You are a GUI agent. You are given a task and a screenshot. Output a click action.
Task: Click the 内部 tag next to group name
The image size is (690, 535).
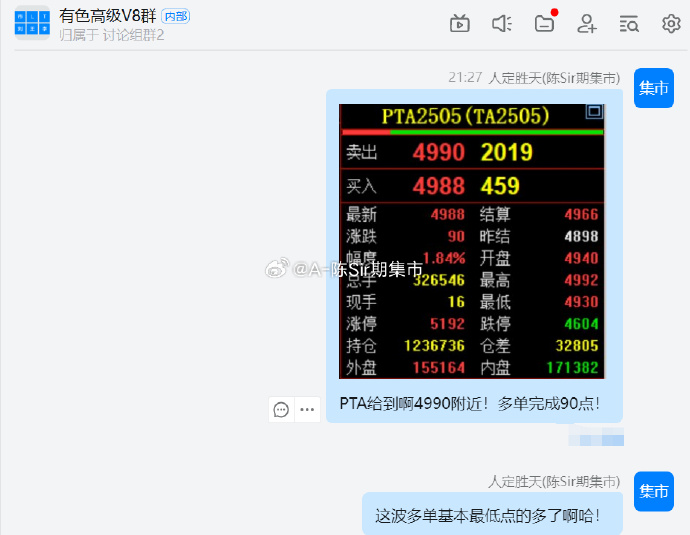pyautogui.click(x=176, y=16)
